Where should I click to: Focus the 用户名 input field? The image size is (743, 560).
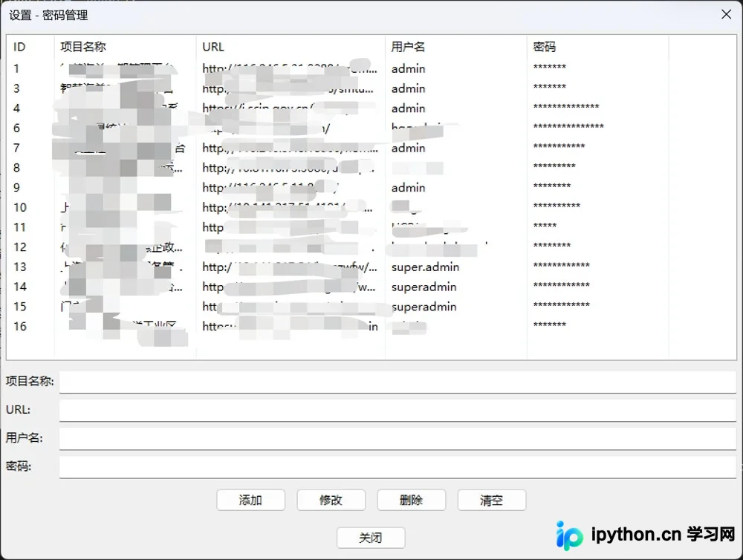click(x=398, y=438)
